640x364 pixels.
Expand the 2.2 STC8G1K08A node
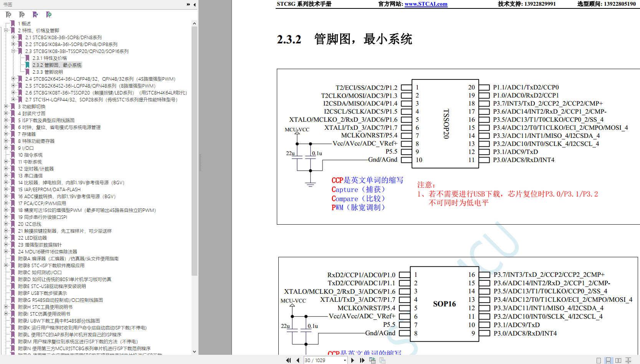pyautogui.click(x=13, y=44)
